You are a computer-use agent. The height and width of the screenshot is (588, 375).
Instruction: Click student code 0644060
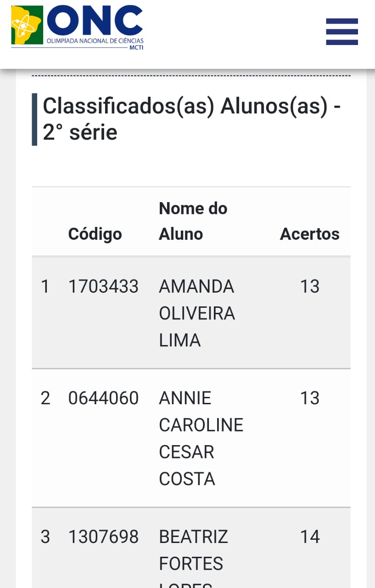(103, 398)
